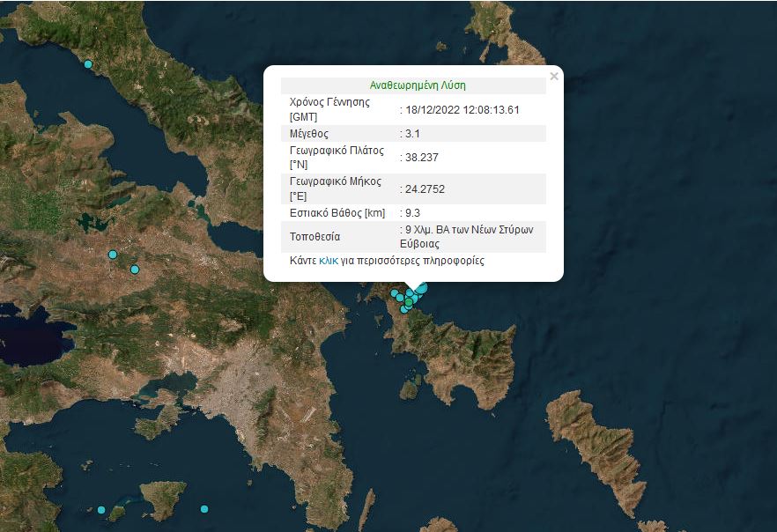Click the earthquake marker in the top-left corner
Screen dimensions: 777x532
pyautogui.click(x=88, y=64)
